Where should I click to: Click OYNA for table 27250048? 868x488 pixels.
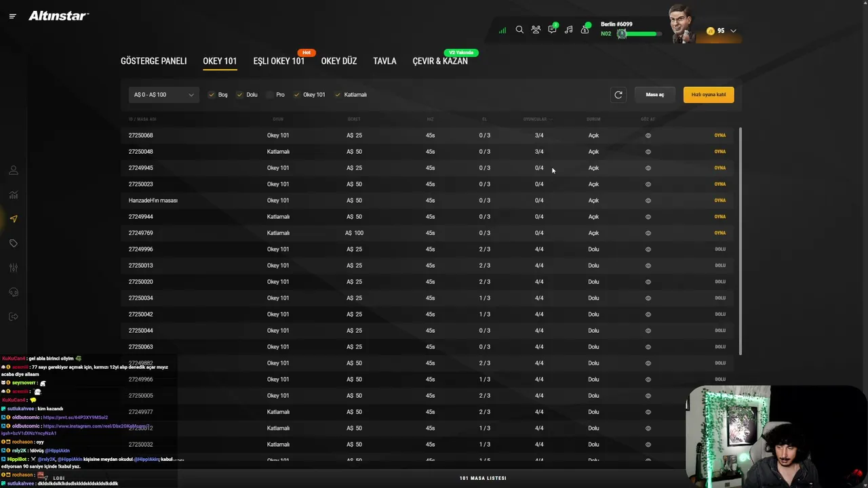coord(720,152)
